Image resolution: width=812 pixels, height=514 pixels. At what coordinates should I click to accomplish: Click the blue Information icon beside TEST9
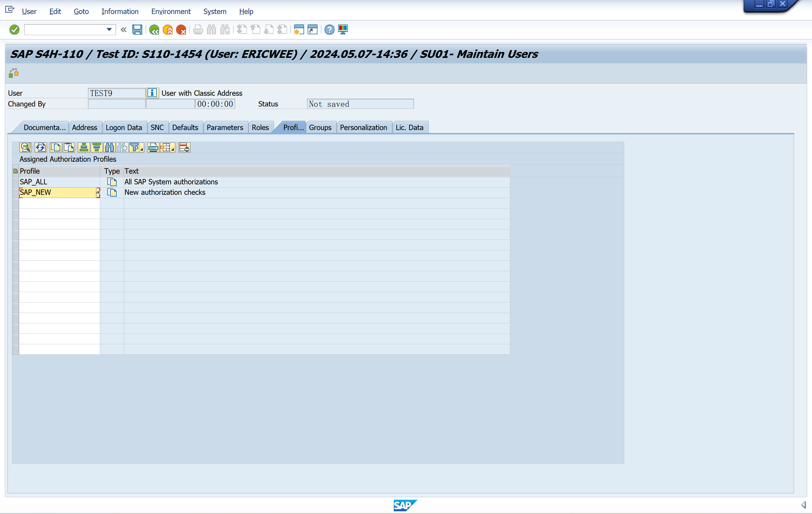pos(152,93)
